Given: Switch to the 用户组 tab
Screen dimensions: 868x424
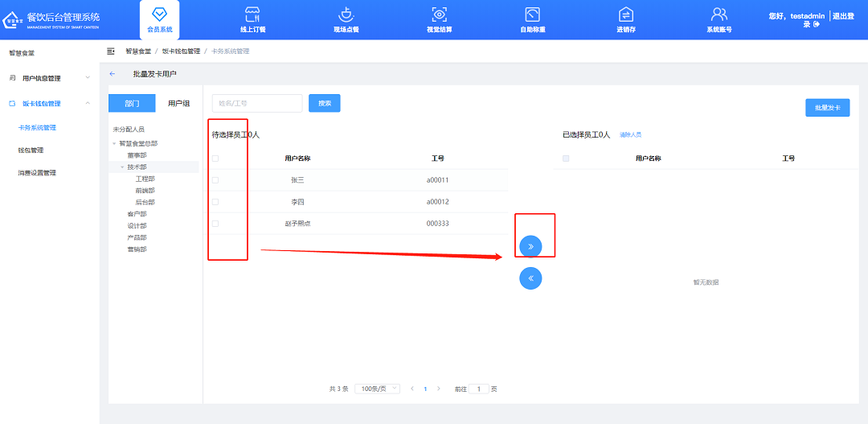Looking at the screenshot, I should point(178,103).
